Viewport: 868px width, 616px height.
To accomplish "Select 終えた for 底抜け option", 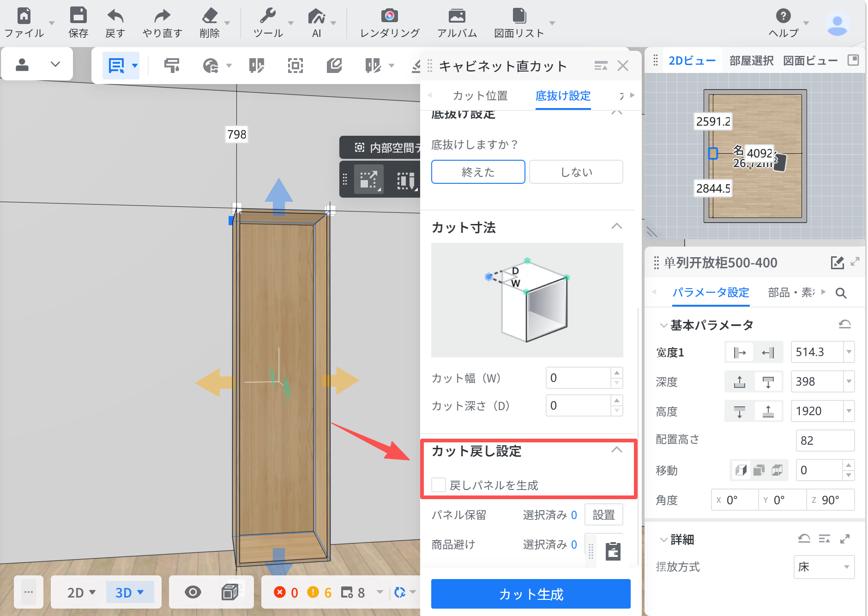I will pyautogui.click(x=478, y=172).
